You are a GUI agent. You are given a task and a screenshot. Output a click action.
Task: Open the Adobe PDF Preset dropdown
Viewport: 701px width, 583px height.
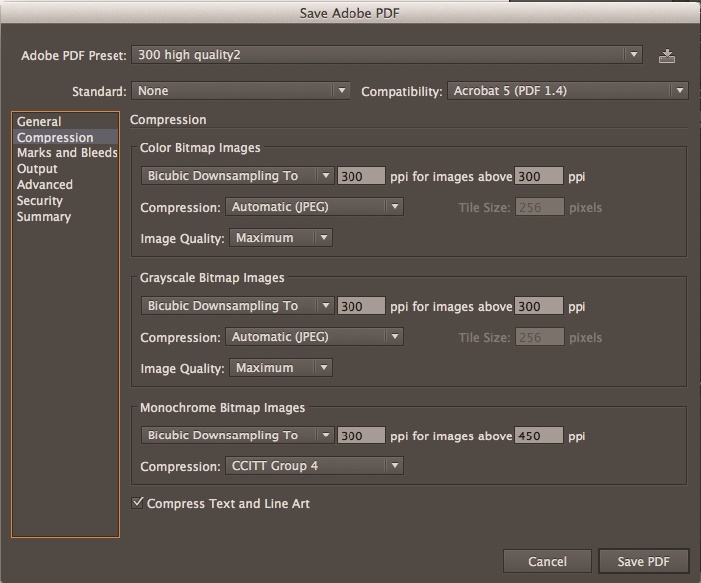[387, 55]
